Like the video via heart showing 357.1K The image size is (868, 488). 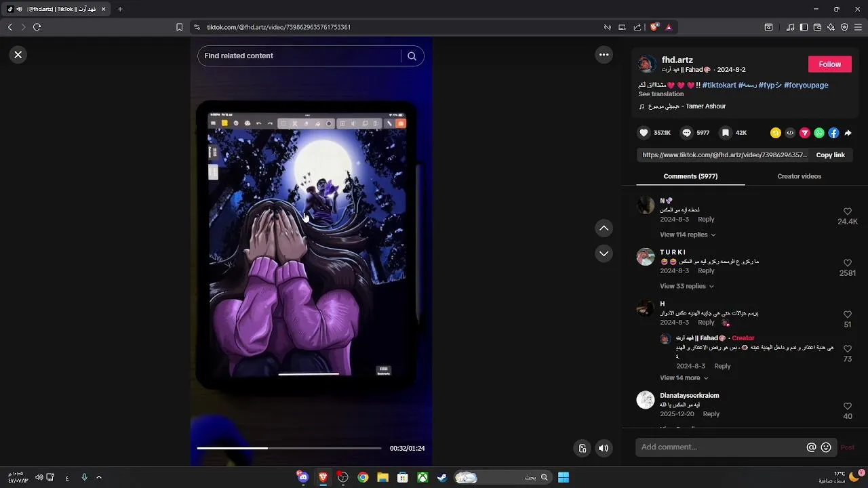(644, 133)
